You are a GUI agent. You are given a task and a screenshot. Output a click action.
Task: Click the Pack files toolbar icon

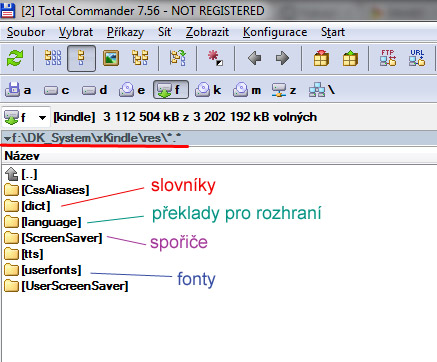click(321, 58)
